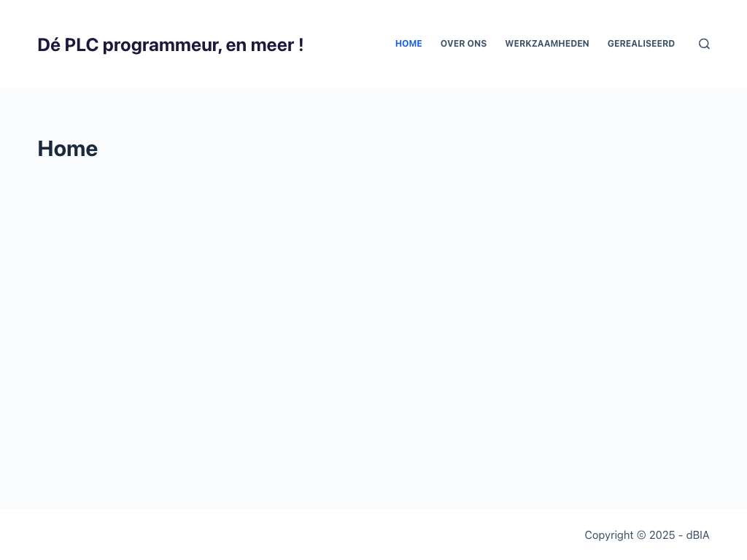Select the GEREALISEERD menu item
This screenshot has height=560, width=747.
pyautogui.click(x=641, y=44)
